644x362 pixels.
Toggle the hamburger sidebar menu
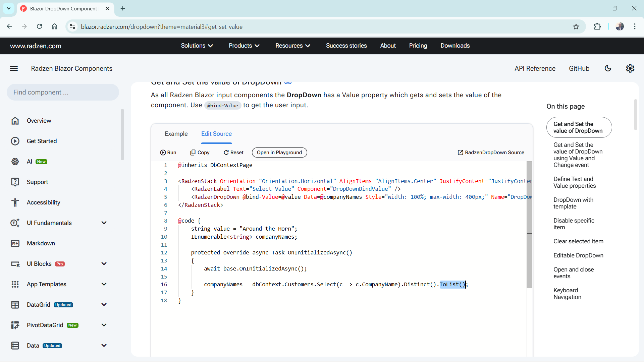(x=14, y=68)
